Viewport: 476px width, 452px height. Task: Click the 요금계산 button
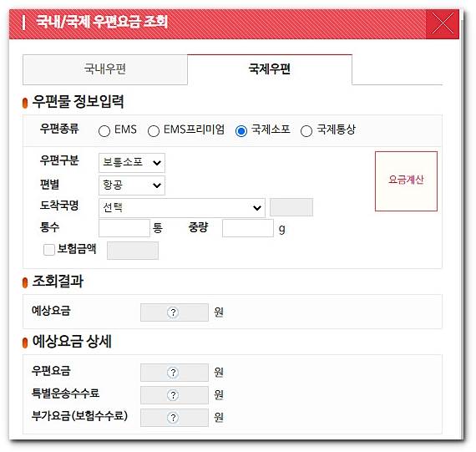406,181
